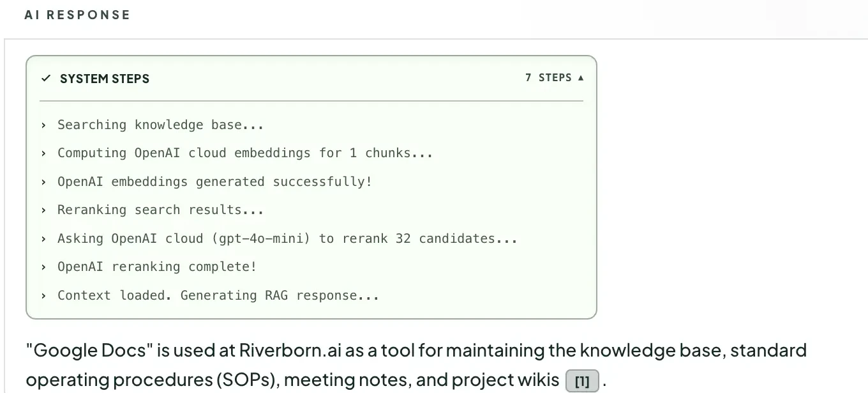Click the Google Docs answer paragraph

tap(416, 366)
